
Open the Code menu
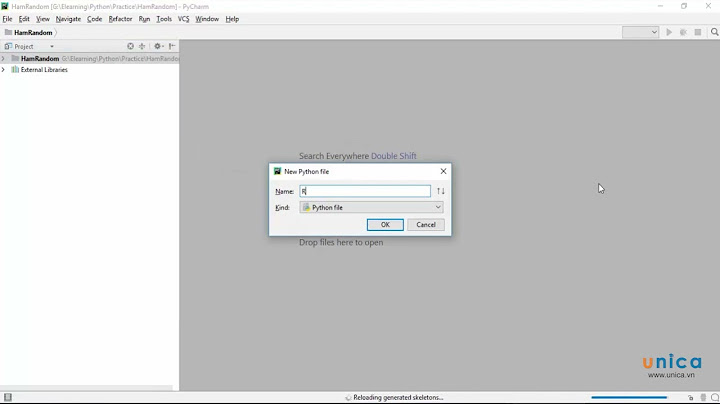(x=95, y=19)
